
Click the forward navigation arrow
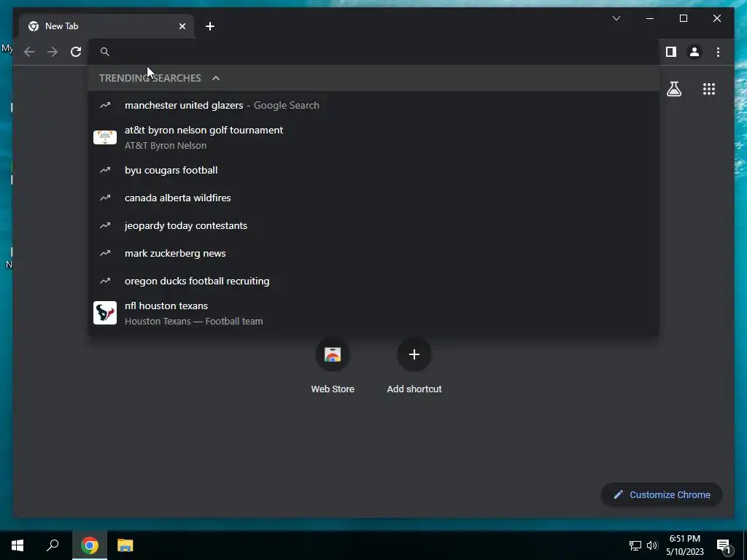[53, 52]
